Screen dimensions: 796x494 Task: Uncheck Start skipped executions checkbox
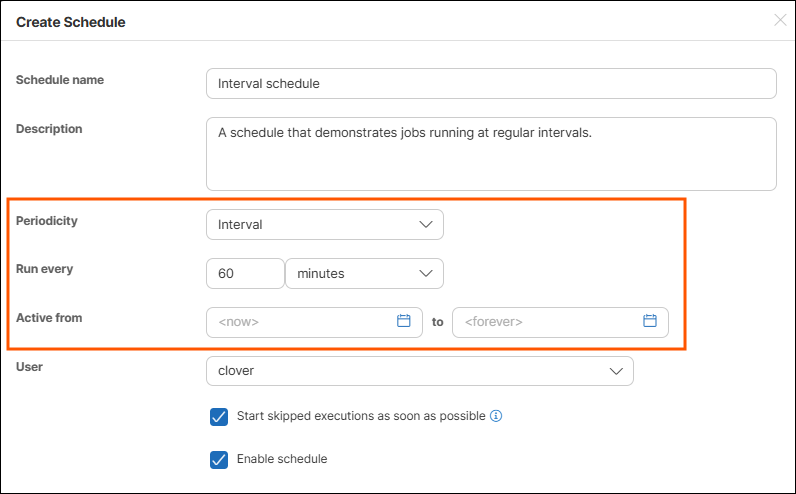click(219, 417)
